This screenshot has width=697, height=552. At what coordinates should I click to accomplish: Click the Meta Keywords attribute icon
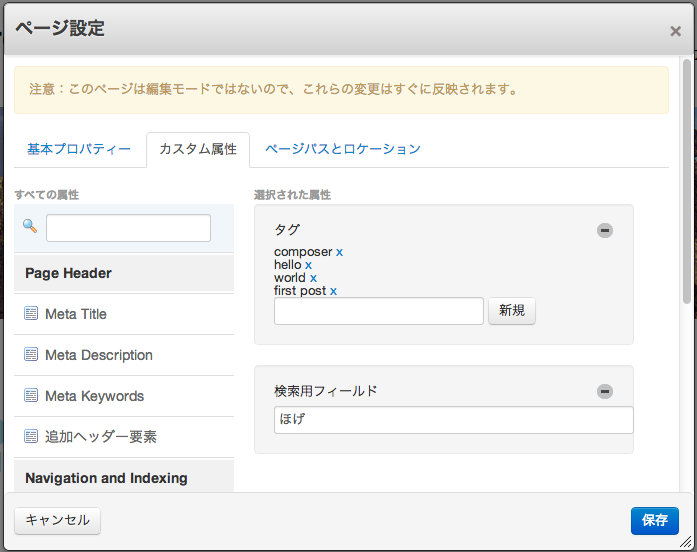coord(31,396)
